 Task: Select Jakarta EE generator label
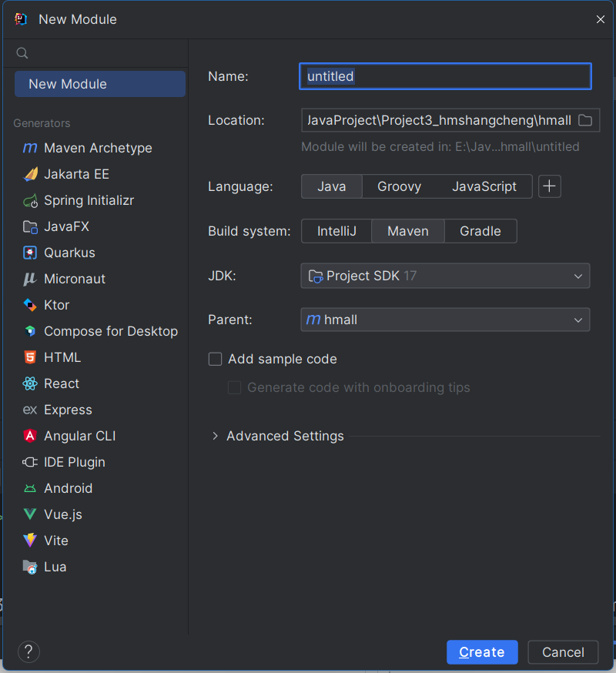point(77,174)
